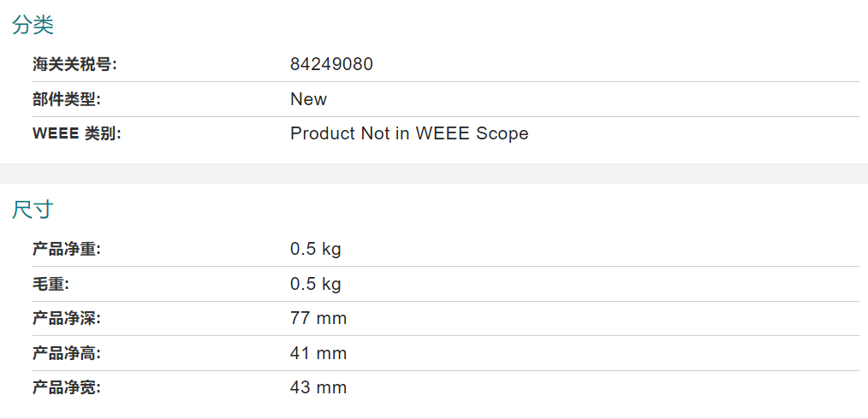This screenshot has height=419, width=868.
Task: Click the width value 43 mm
Action: click(318, 388)
